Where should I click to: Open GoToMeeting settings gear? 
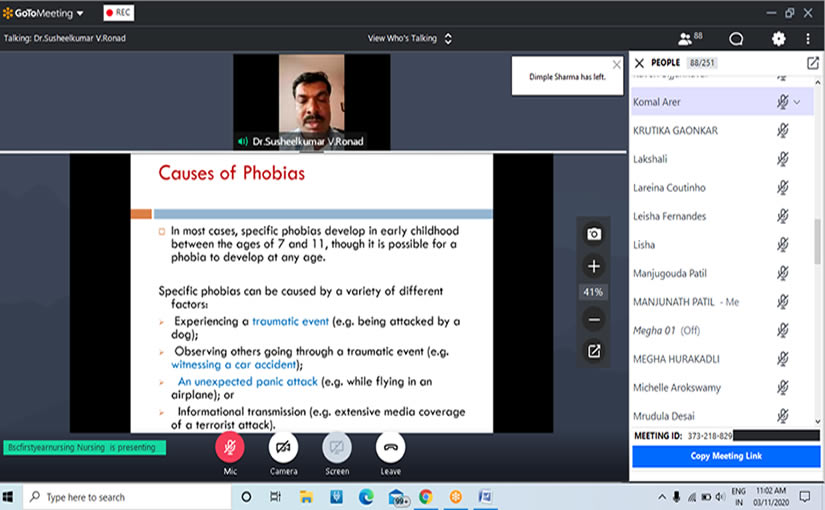click(778, 39)
